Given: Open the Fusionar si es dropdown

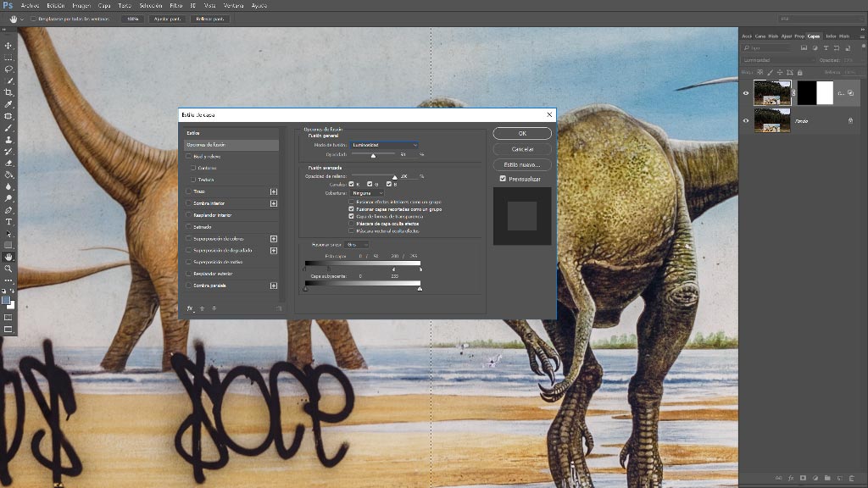Looking at the screenshot, I should pos(357,245).
